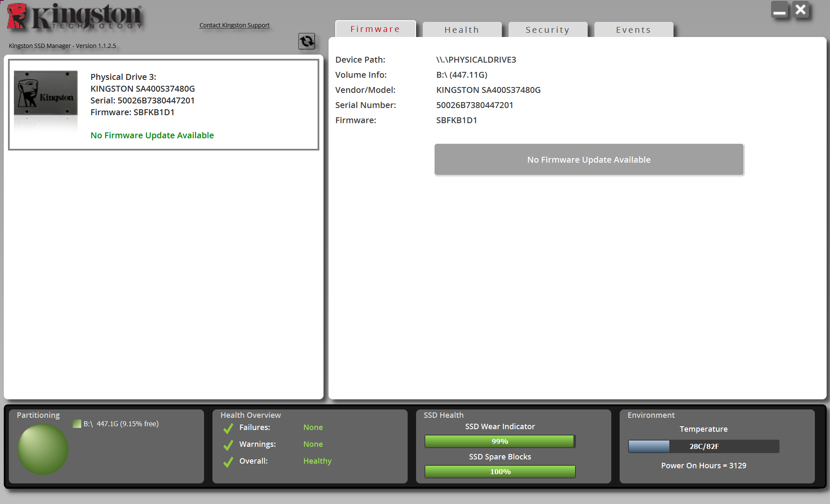The image size is (830, 504).
Task: Select the Firmware tab
Action: coord(375,29)
